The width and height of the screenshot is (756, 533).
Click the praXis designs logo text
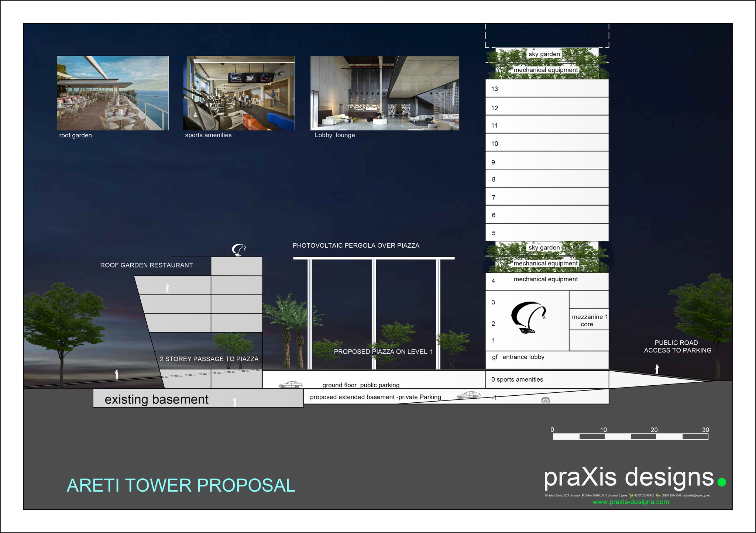(x=629, y=477)
